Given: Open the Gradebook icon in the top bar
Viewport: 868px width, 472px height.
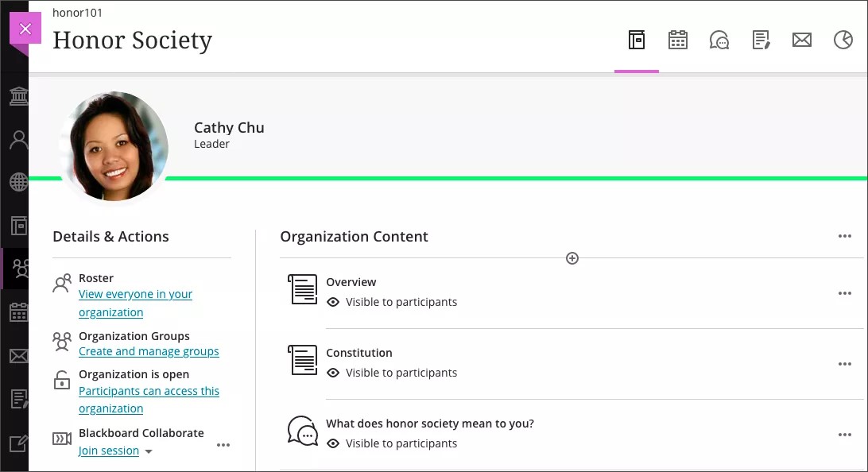Looking at the screenshot, I should [x=761, y=40].
